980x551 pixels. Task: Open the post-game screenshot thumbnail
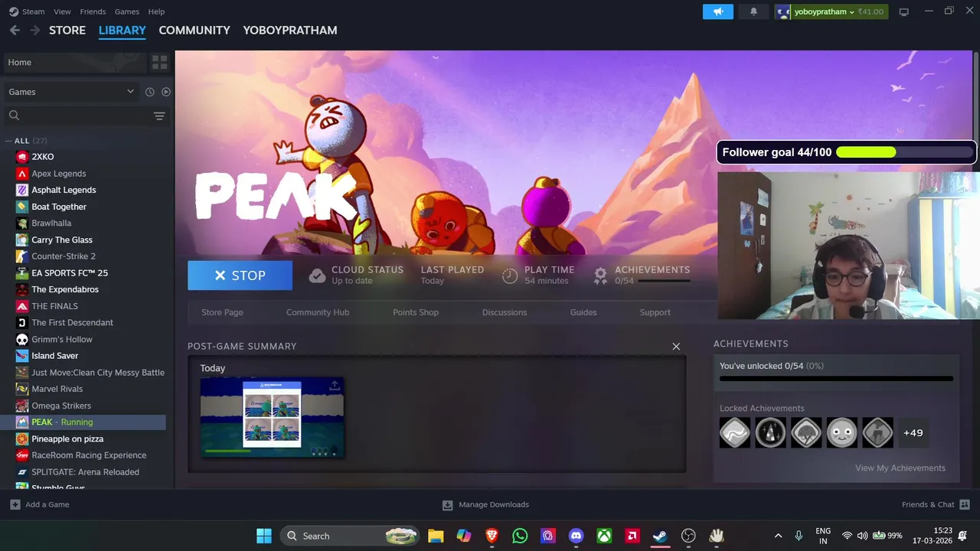click(x=272, y=418)
